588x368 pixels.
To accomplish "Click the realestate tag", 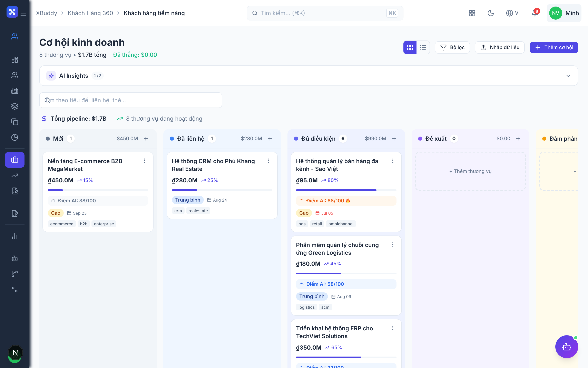I will coord(198,211).
